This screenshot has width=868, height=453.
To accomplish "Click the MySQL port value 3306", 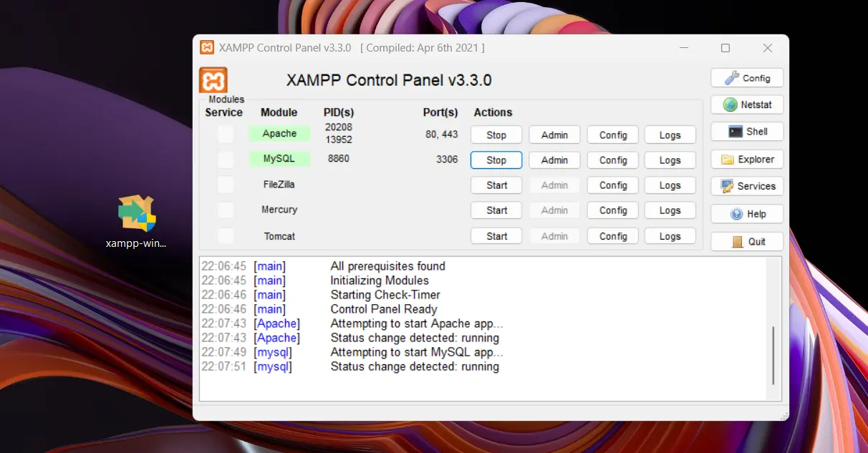I will click(447, 159).
